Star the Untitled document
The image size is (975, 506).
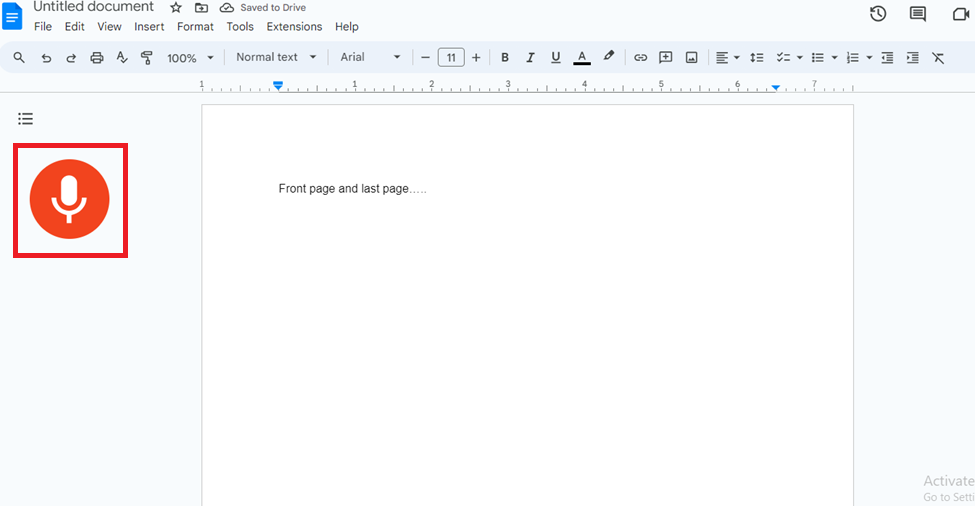tap(176, 7)
